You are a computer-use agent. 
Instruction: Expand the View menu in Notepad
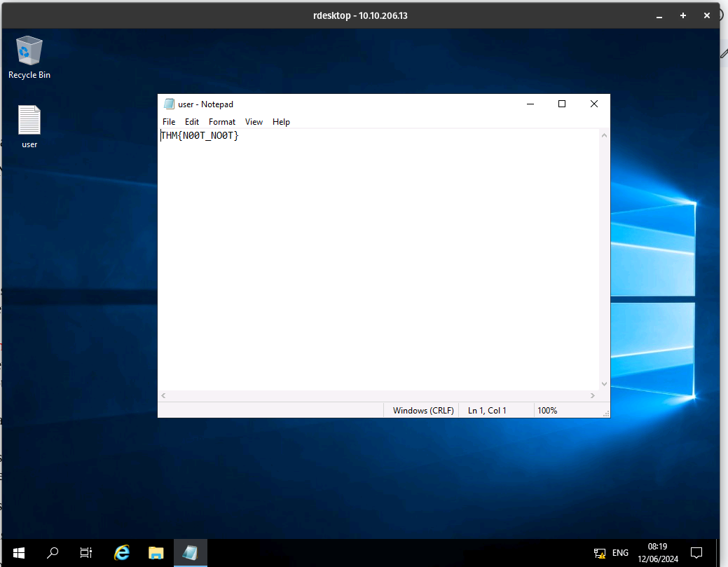(x=254, y=122)
